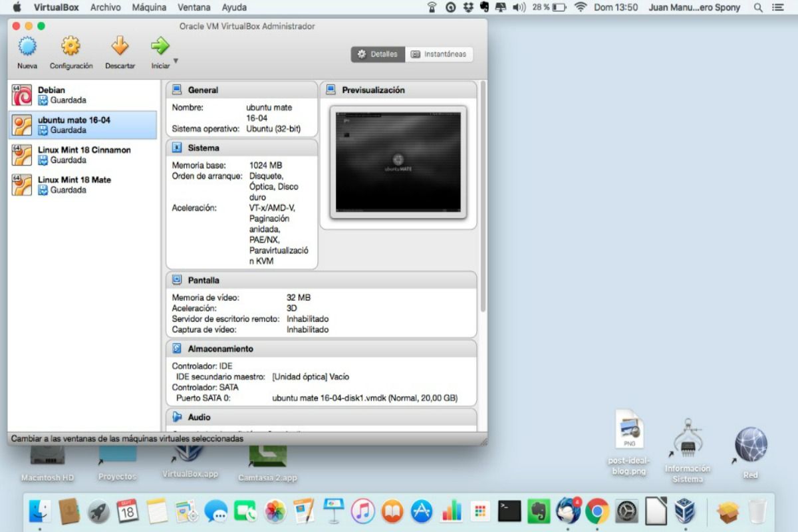Screen dimensions: 798x532
Task: Start the VM with the Iniciar arrow icon
Action: coord(159,48)
